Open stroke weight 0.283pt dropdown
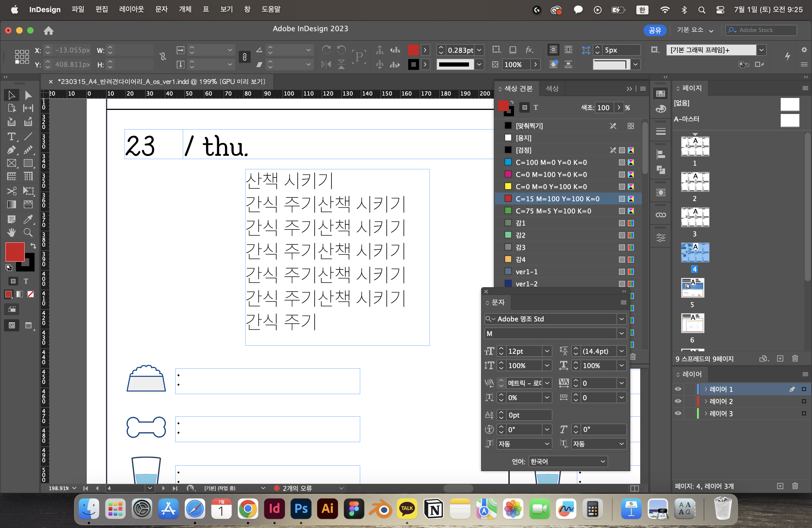This screenshot has height=528, width=812. 479,50
